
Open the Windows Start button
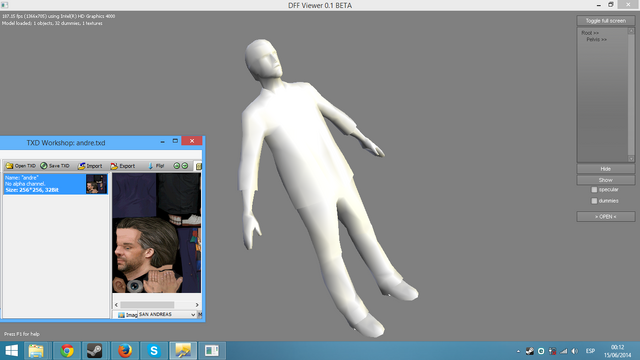pyautogui.click(x=11, y=351)
